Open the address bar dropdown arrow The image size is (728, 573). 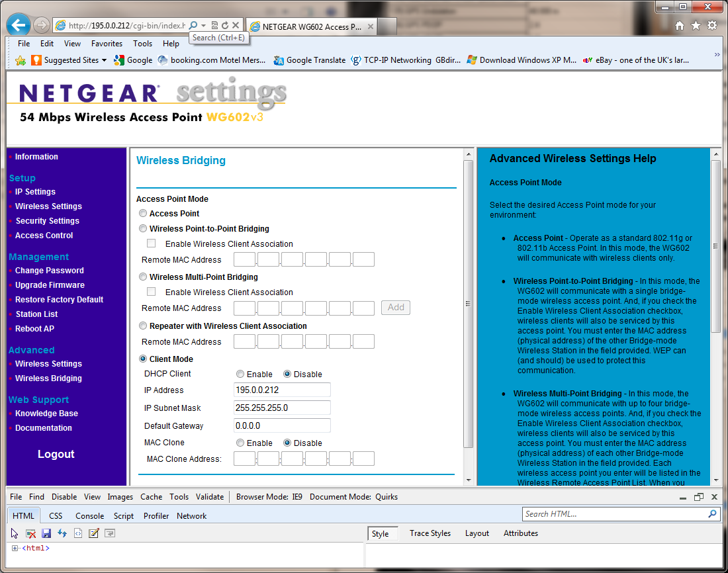coord(204,25)
